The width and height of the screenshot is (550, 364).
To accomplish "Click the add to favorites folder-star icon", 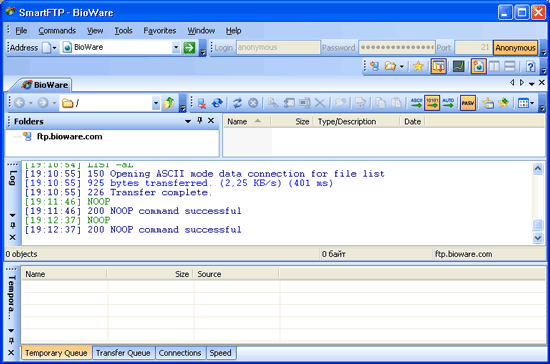I will pos(488,103).
